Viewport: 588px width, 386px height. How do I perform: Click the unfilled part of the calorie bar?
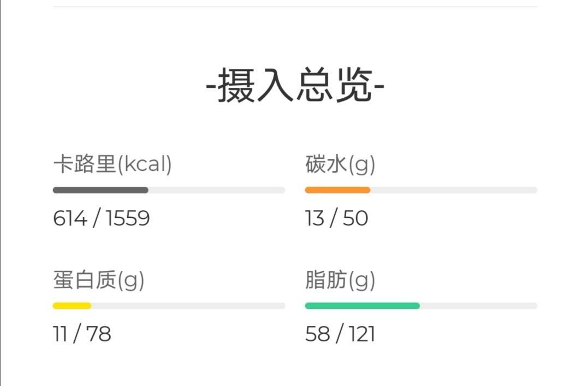click(x=217, y=190)
